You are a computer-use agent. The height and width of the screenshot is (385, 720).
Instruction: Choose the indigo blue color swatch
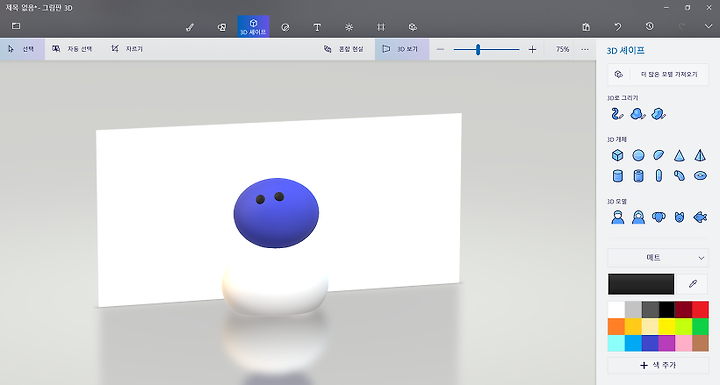[x=649, y=343]
